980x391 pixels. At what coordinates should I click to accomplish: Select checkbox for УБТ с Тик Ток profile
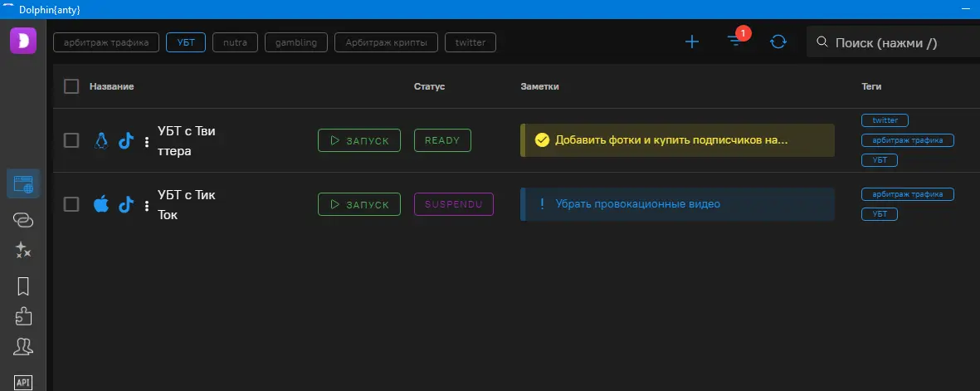71,204
